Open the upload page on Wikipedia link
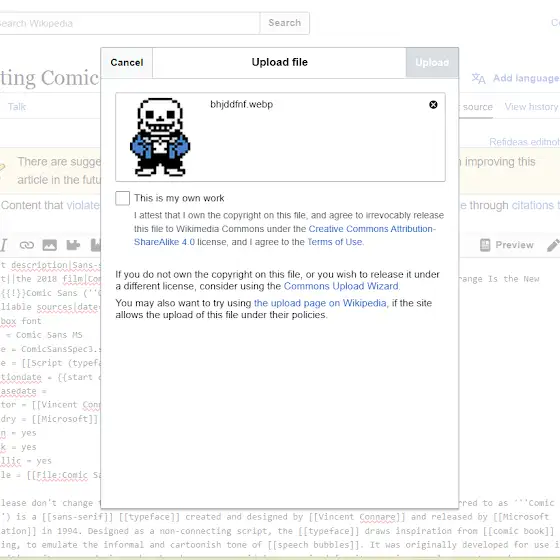The height and width of the screenshot is (560, 560). coord(320,303)
